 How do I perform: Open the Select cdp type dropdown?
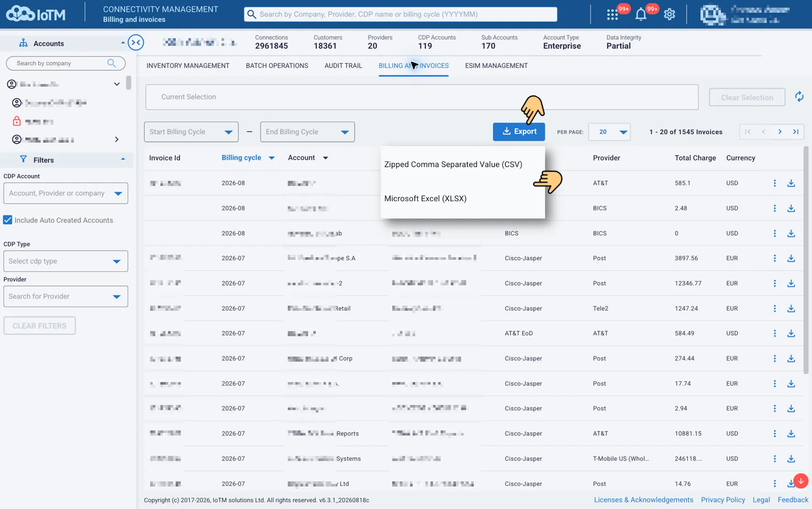65,261
